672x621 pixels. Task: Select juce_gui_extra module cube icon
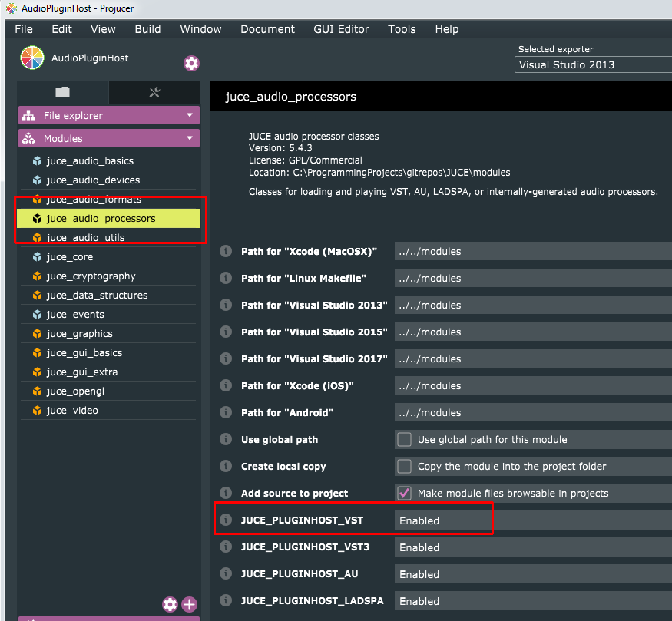38,372
